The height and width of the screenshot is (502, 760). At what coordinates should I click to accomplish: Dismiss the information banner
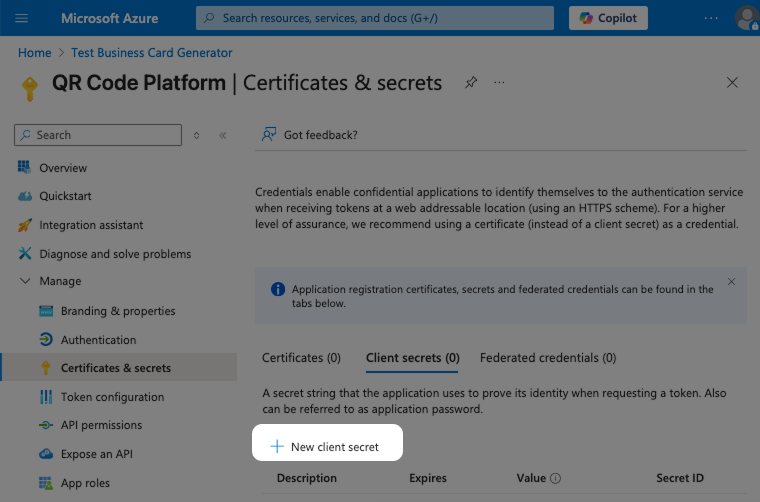[x=731, y=282]
